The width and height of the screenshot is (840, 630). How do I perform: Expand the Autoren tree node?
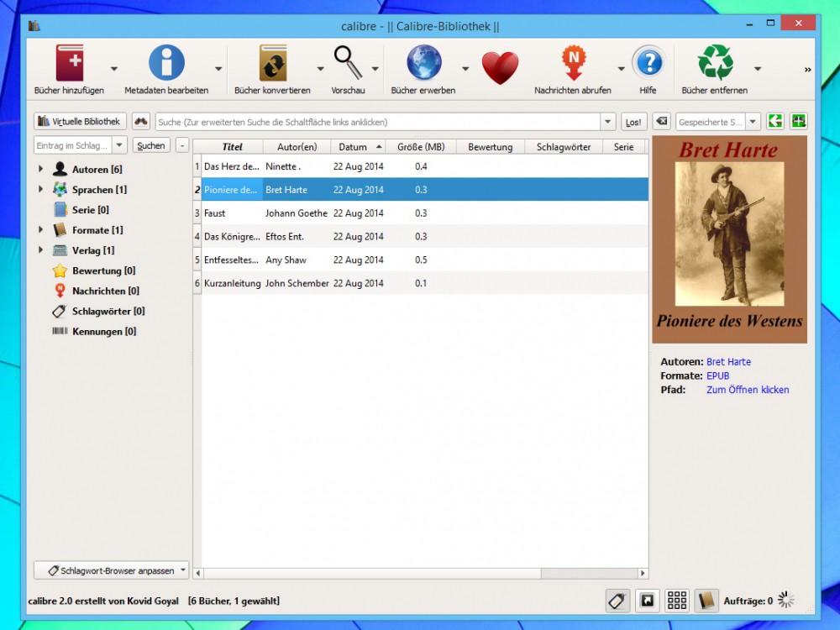tap(40, 170)
